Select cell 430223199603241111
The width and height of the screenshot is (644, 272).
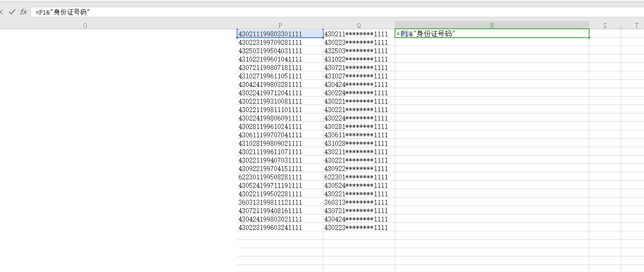pyautogui.click(x=280, y=227)
